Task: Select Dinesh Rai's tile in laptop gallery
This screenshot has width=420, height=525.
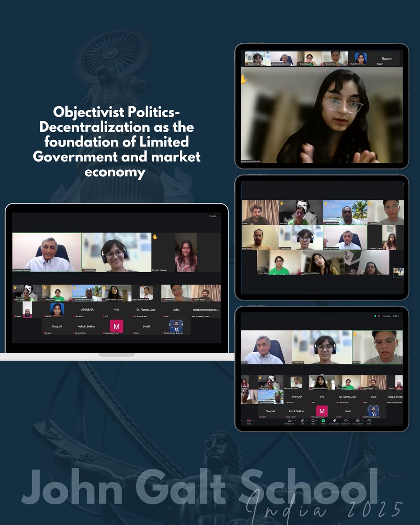Action: click(x=176, y=293)
